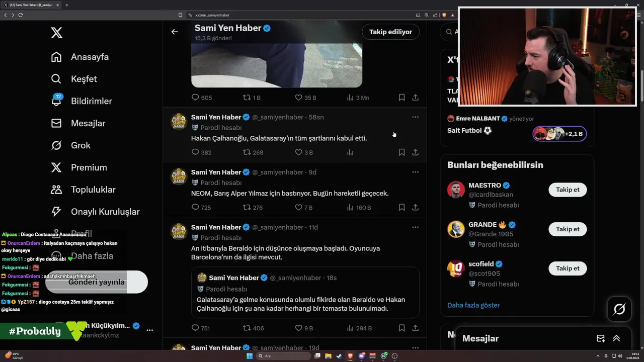Viewport: 644px width, 362px height.
Task: Open Keşfet search page
Action: click(74, 79)
